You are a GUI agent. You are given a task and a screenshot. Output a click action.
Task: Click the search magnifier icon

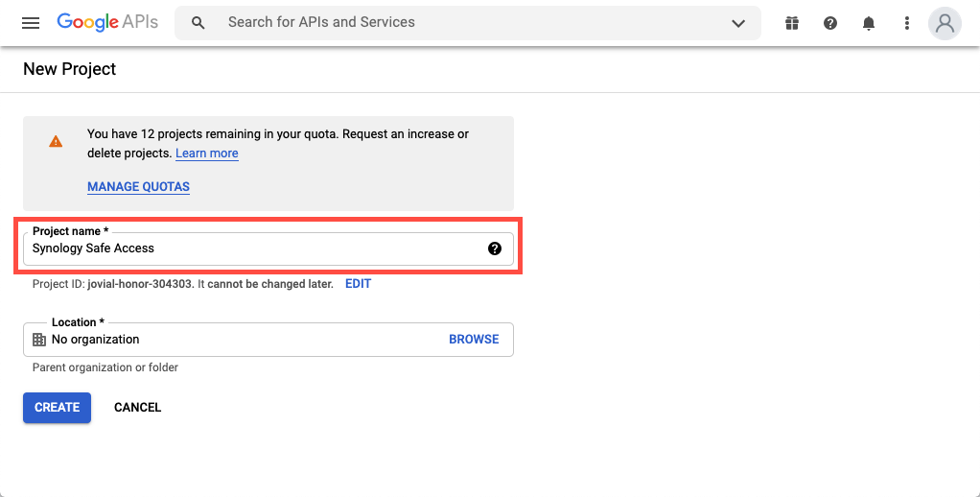point(198,23)
